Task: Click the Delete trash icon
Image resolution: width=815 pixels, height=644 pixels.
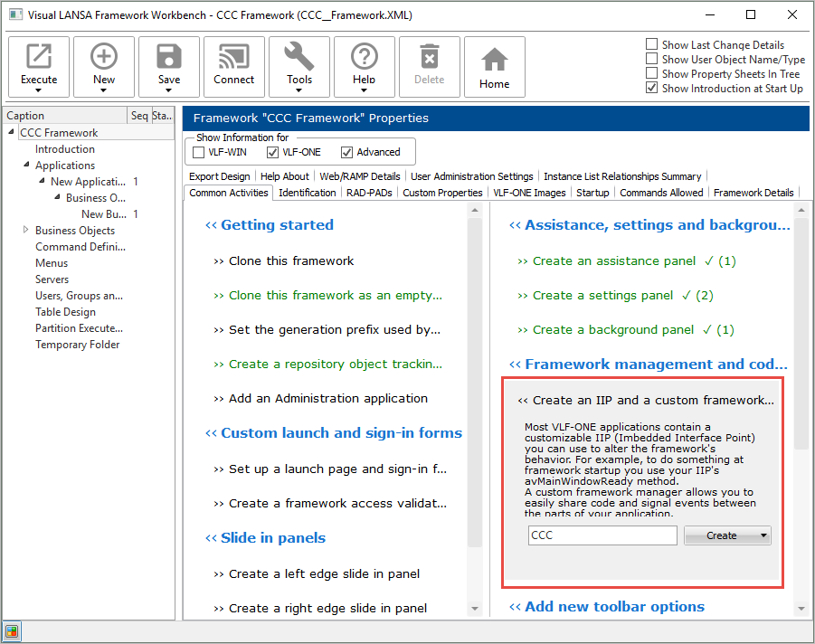Action: click(430, 56)
